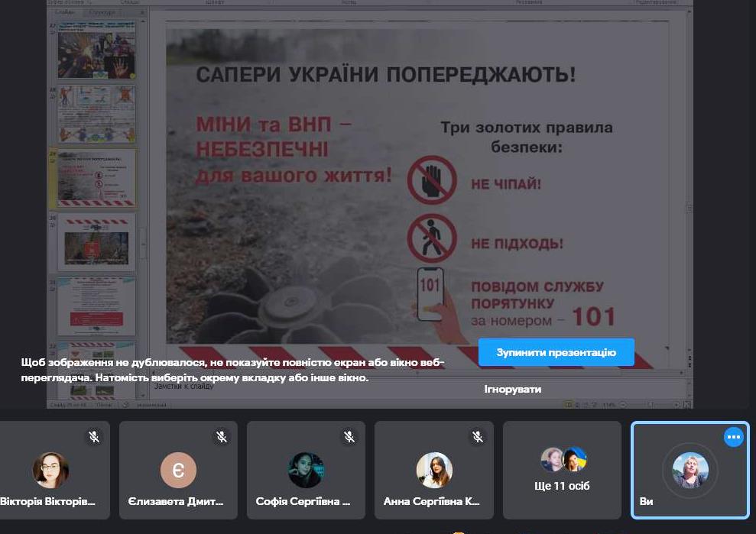This screenshot has height=534, width=756.
Task: Click slide title 'САПЕРИ УКРАЇНИ ПОПЕРЕДЖАЮТЬ!'
Action: (x=386, y=75)
